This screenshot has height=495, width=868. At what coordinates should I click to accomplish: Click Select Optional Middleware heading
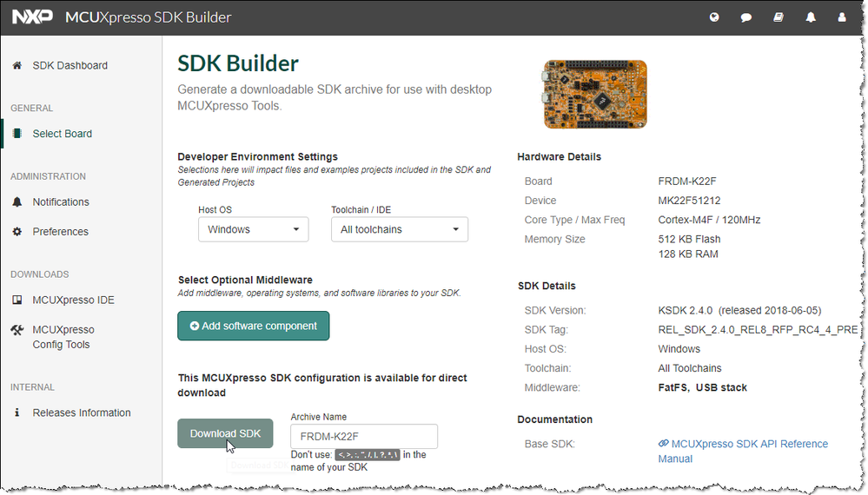pos(245,280)
